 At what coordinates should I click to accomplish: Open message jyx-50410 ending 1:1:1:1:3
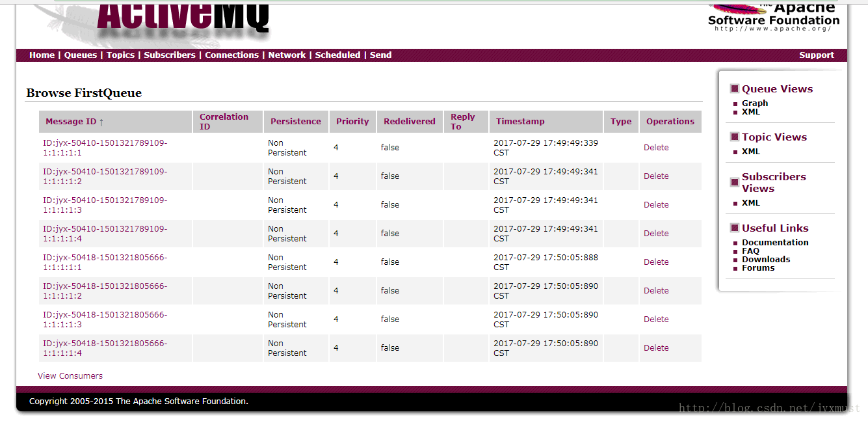tap(105, 205)
